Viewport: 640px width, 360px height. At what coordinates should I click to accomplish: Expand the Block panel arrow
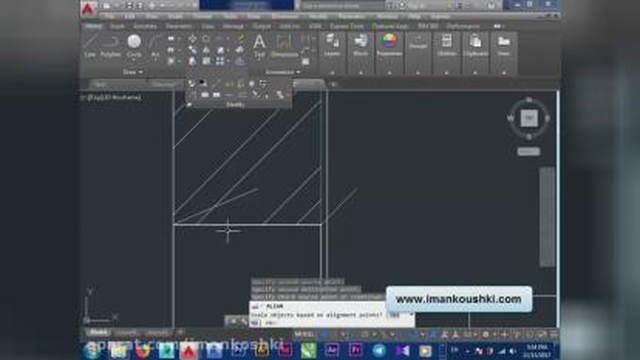tap(360, 72)
